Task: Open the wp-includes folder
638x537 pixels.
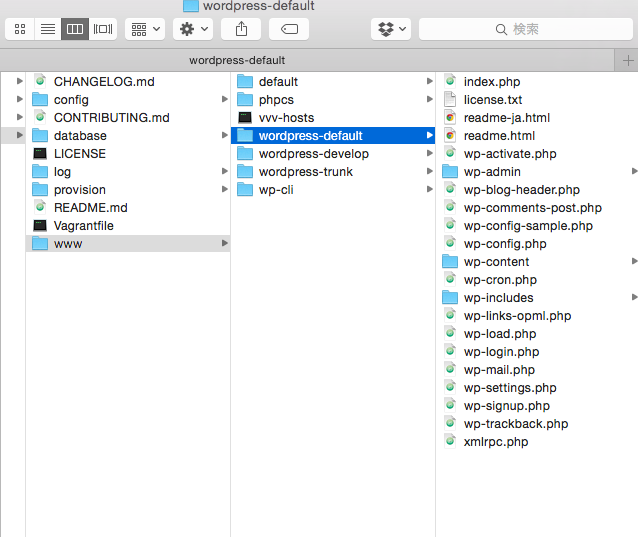Action: (x=537, y=298)
